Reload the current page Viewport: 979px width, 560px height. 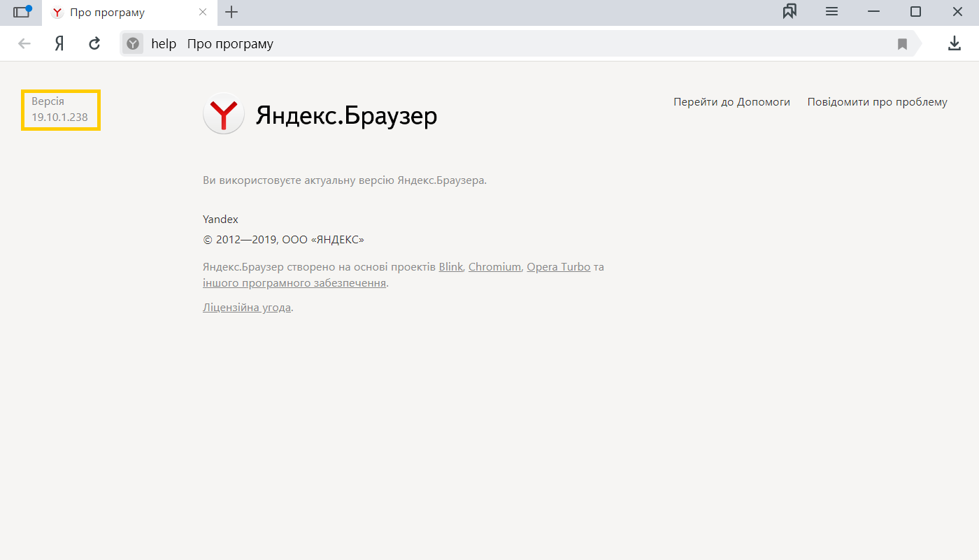(94, 44)
